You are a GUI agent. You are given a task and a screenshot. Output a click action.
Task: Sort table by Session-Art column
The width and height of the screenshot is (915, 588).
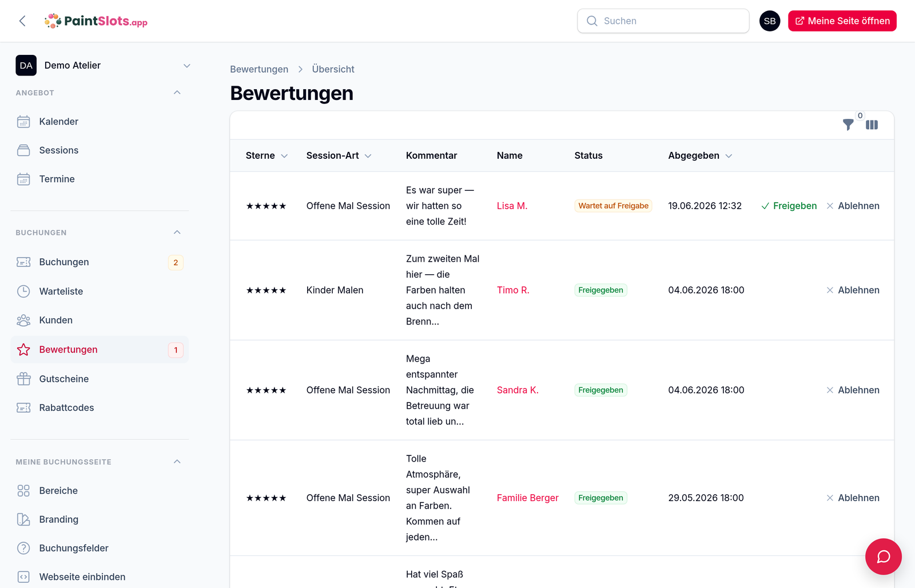[x=339, y=155]
